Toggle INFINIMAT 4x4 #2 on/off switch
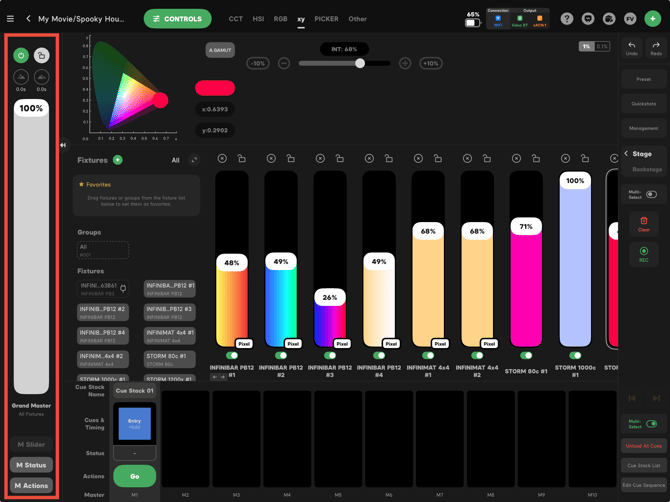This screenshot has height=502, width=670. tap(477, 355)
